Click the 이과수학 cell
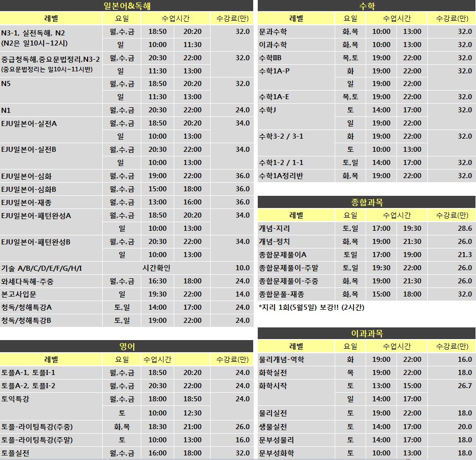This screenshot has width=476, height=460. 296,45
